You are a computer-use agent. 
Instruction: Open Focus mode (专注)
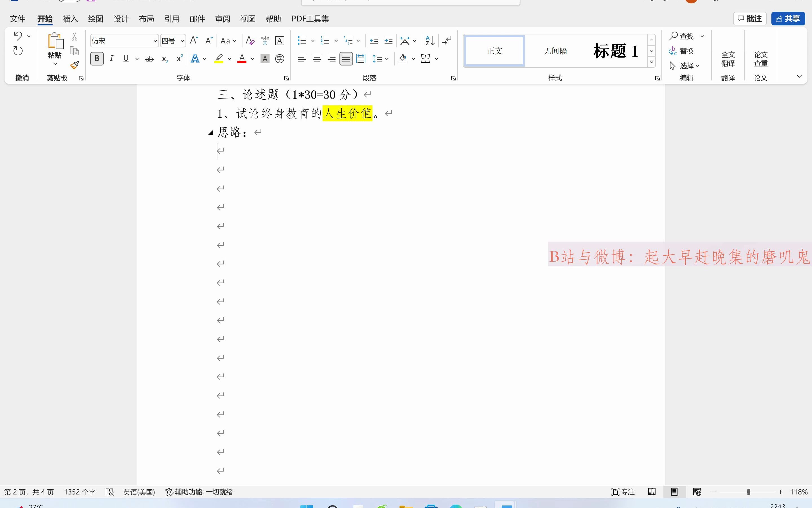pos(623,492)
